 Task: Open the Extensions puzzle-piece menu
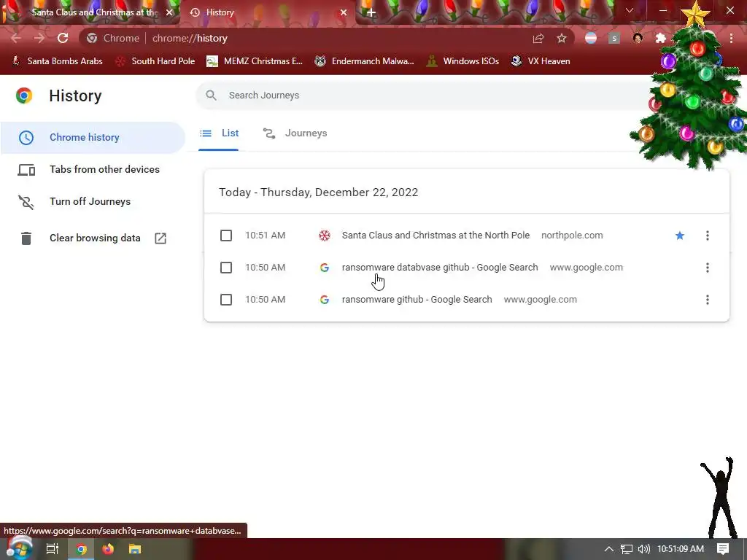[x=660, y=38]
